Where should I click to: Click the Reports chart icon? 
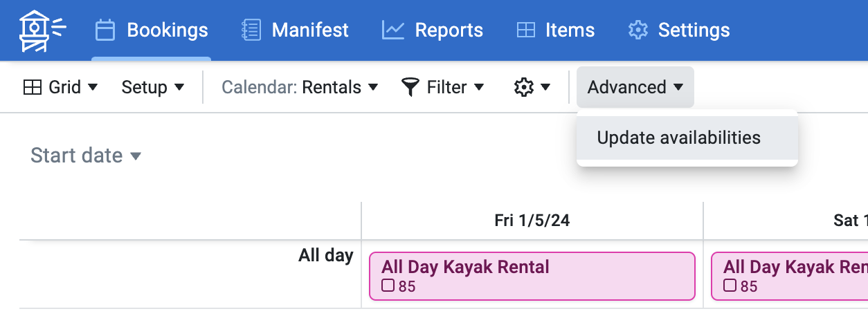[x=393, y=30]
